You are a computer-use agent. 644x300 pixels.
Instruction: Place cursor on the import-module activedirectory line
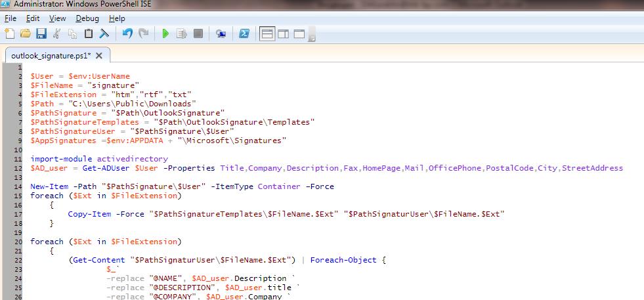(x=99, y=159)
